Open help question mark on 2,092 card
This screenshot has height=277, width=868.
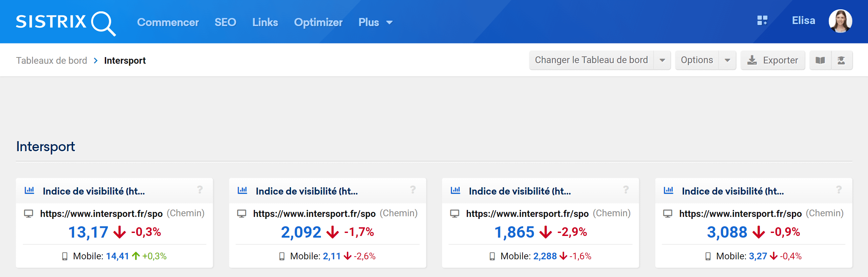point(413,190)
